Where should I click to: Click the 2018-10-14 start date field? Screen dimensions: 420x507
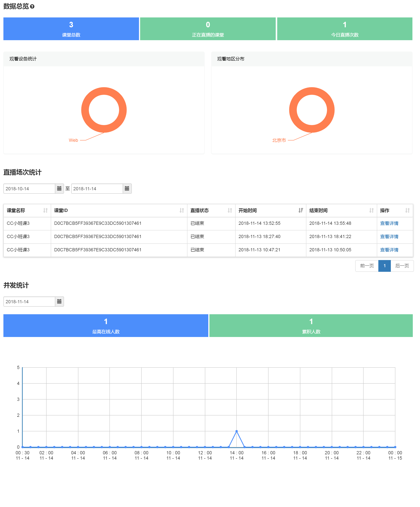tap(29, 189)
